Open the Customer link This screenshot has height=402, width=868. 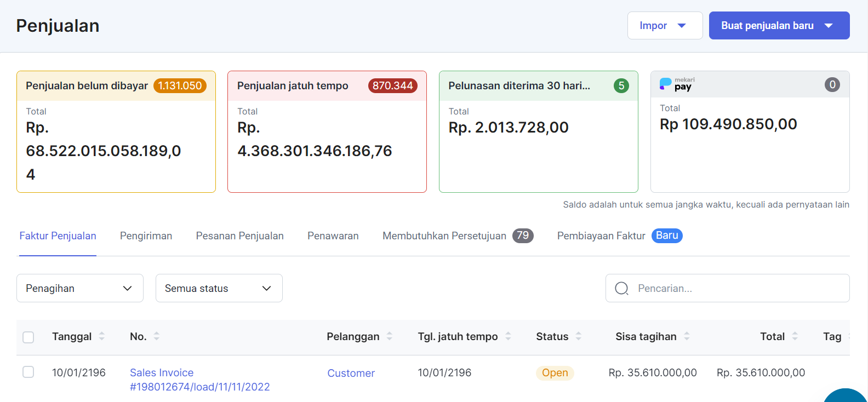351,373
